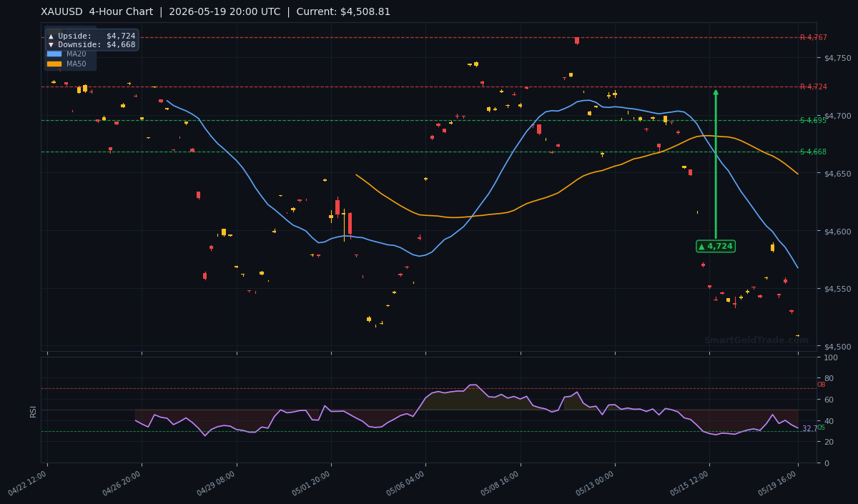Click the MA20 legend label

coord(77,54)
